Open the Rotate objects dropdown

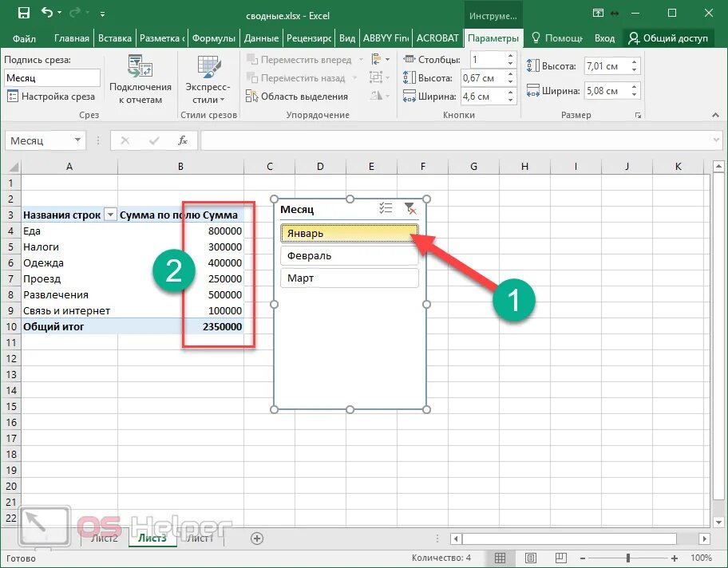pyautogui.click(x=379, y=96)
